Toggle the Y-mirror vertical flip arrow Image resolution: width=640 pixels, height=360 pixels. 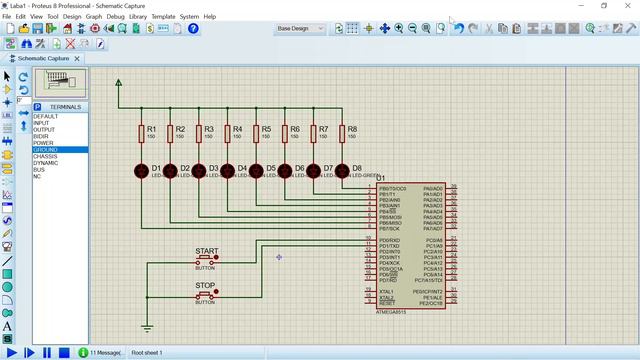pos(24,126)
